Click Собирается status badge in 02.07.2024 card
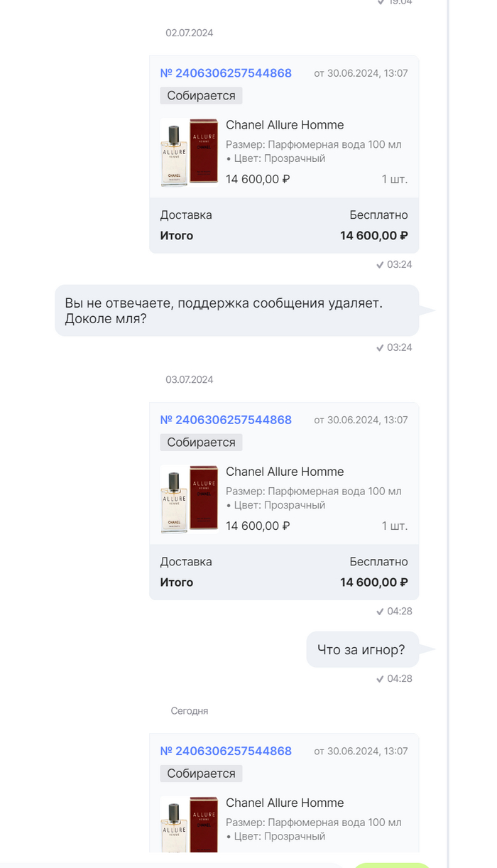 (202, 95)
